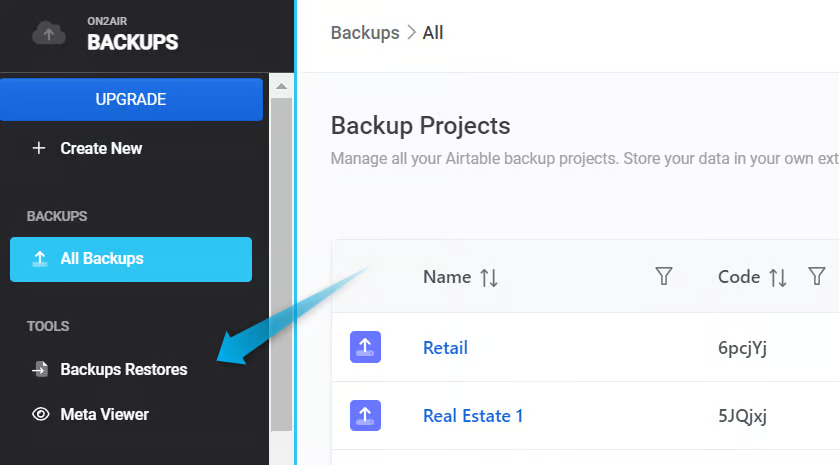The height and width of the screenshot is (465, 839).
Task: Click the Backups Restores arrow-file icon
Action: (x=40, y=370)
